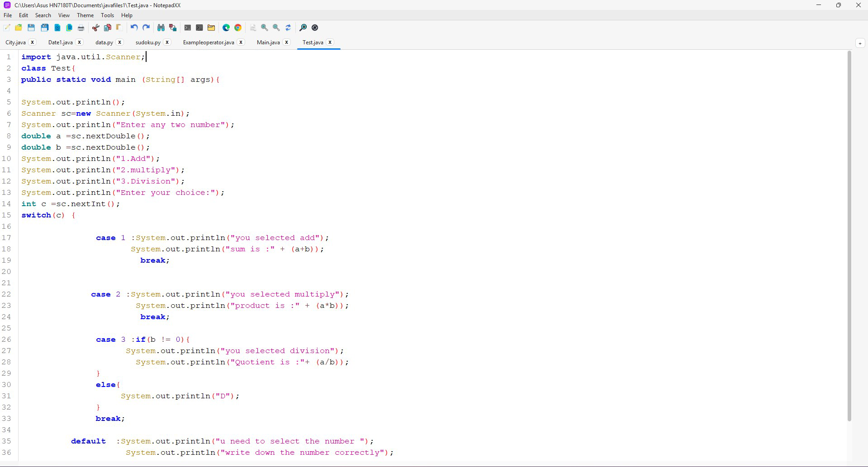Viewport: 868px width, 467px height.
Task: Click the Zoom In magnifier icon
Action: coord(265,28)
